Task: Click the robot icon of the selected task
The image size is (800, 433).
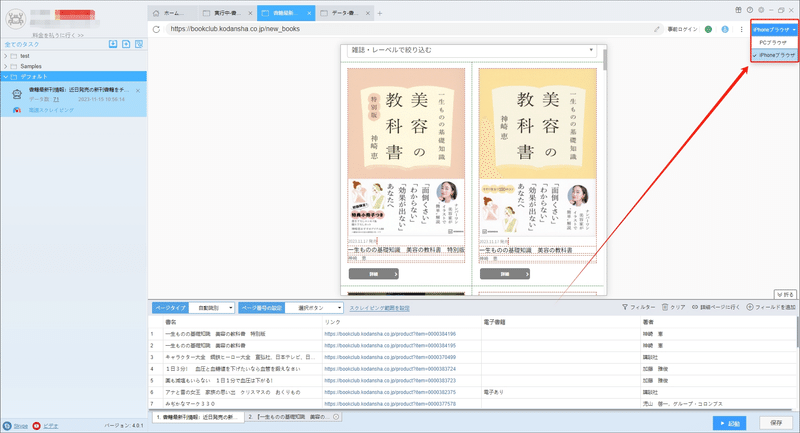Action: [17, 94]
